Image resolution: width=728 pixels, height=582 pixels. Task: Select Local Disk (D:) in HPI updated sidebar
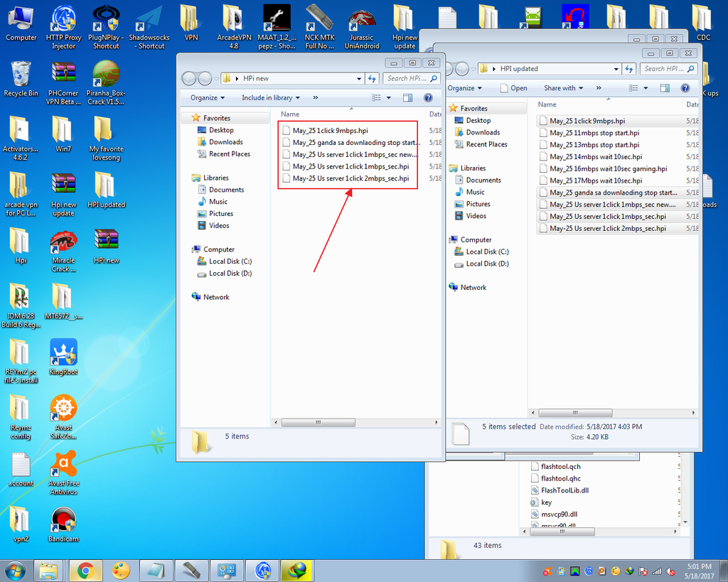[486, 264]
